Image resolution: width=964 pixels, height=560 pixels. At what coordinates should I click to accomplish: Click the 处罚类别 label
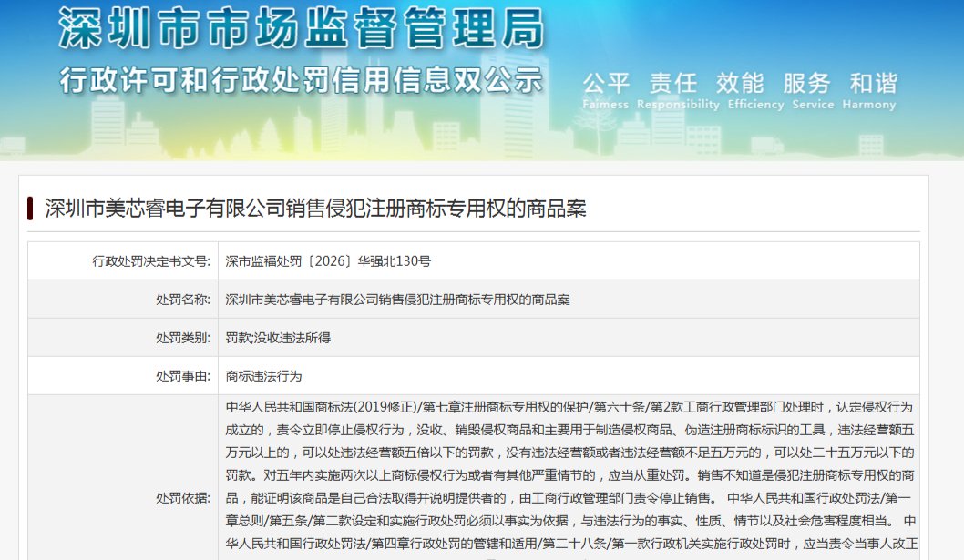point(182,338)
